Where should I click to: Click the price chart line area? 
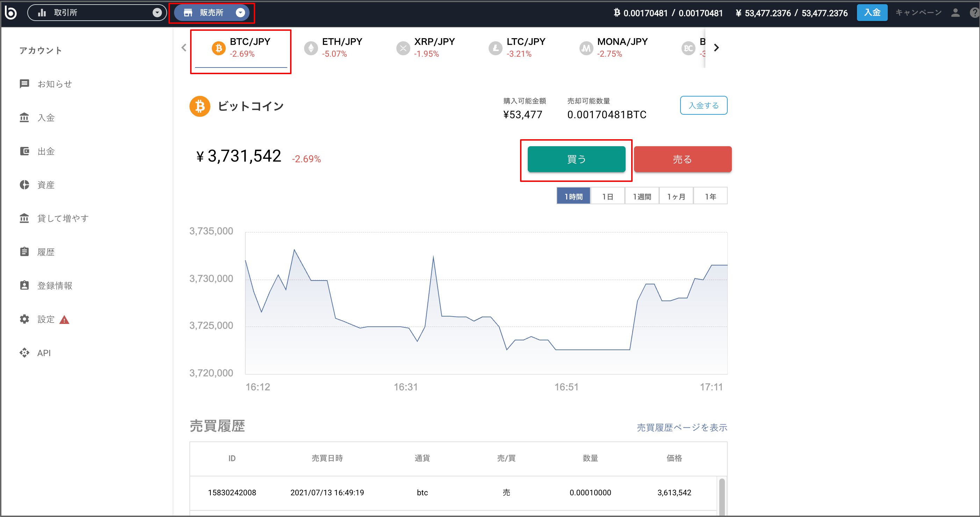pos(486,303)
